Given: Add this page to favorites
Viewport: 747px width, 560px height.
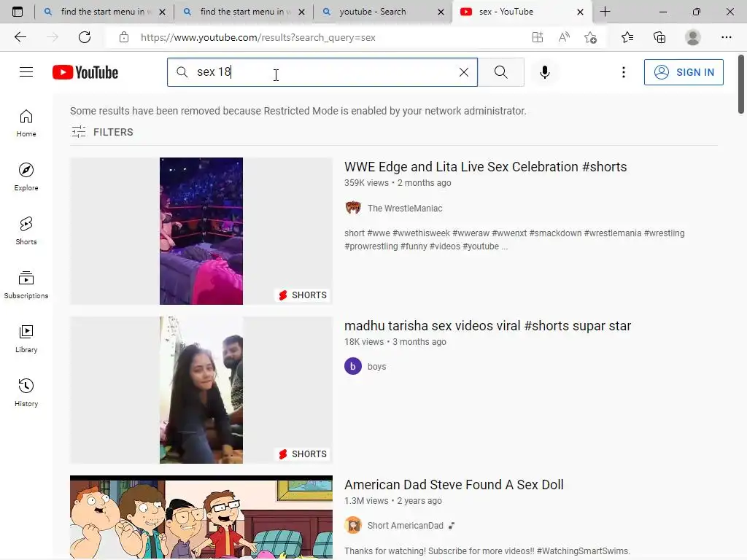Looking at the screenshot, I should 591,37.
